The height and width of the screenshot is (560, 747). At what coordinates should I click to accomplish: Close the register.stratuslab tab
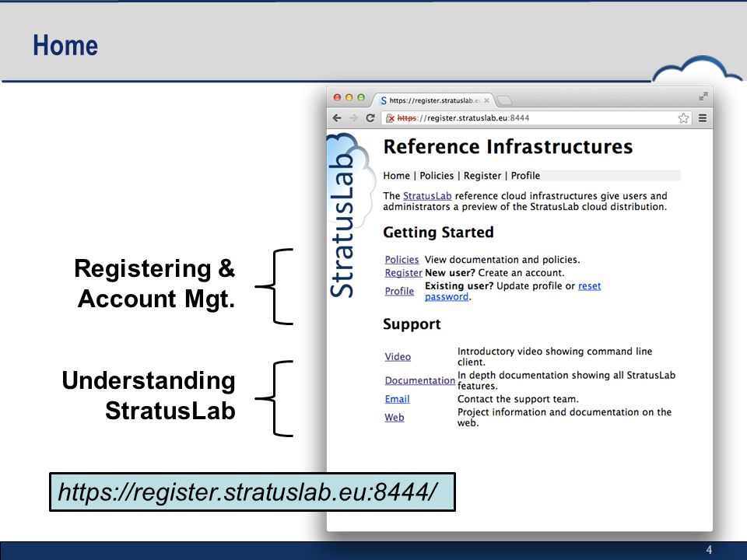click(486, 100)
